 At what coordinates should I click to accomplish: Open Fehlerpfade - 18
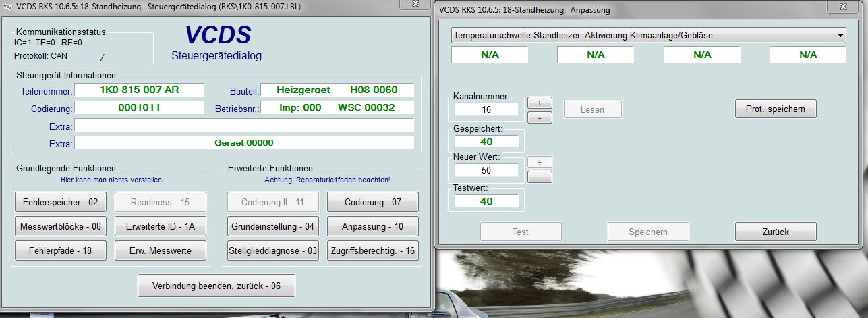point(61,250)
